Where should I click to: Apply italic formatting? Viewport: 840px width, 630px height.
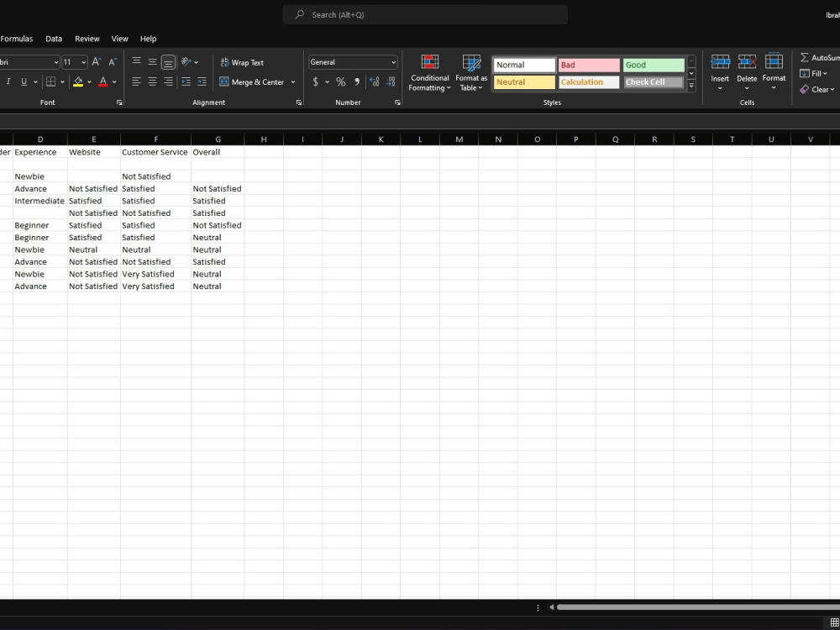pyautogui.click(x=8, y=81)
